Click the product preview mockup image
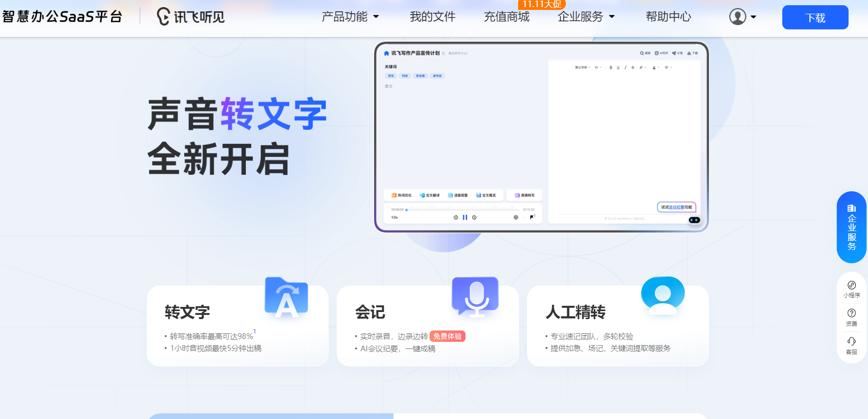Screen dimensions: 868x419 point(541,137)
